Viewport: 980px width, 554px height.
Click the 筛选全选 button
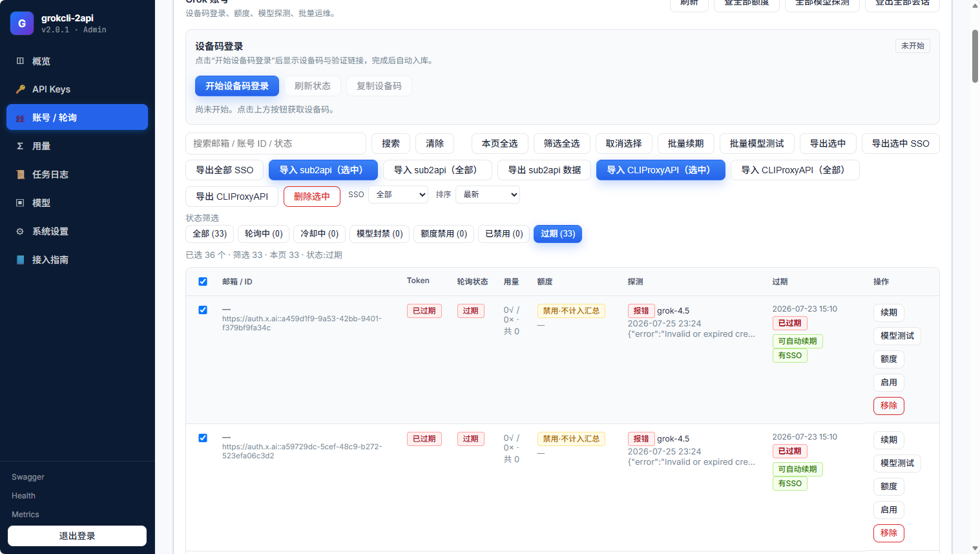[x=562, y=144]
